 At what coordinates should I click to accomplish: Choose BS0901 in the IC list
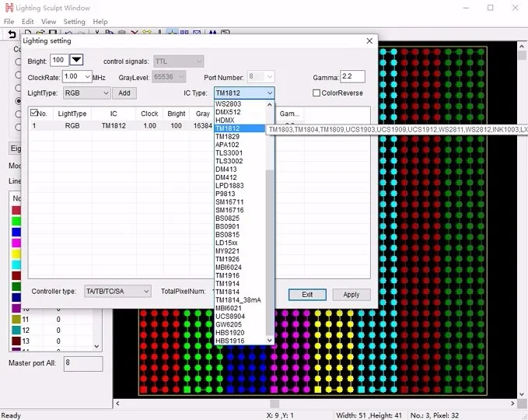point(240,226)
